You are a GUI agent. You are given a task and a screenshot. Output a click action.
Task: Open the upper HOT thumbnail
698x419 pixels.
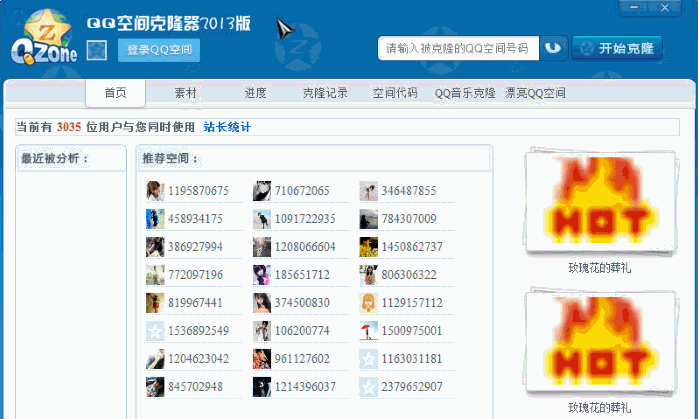[x=601, y=203]
